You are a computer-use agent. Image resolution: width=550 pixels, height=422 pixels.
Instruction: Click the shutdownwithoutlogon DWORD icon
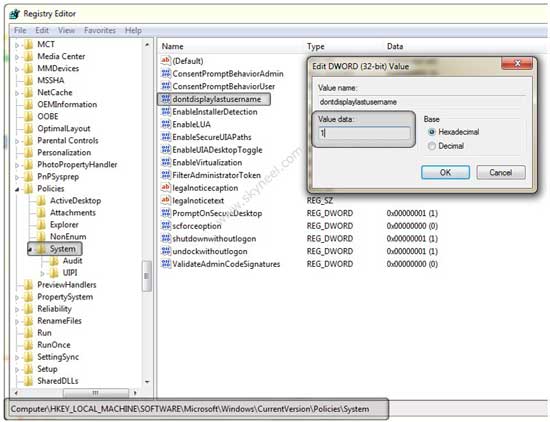click(x=166, y=238)
